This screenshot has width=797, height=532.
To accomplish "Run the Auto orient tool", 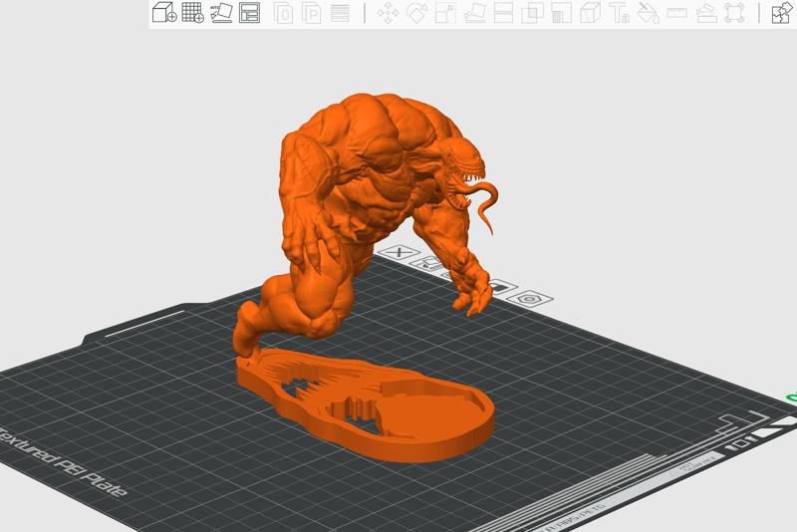I will coord(221,13).
